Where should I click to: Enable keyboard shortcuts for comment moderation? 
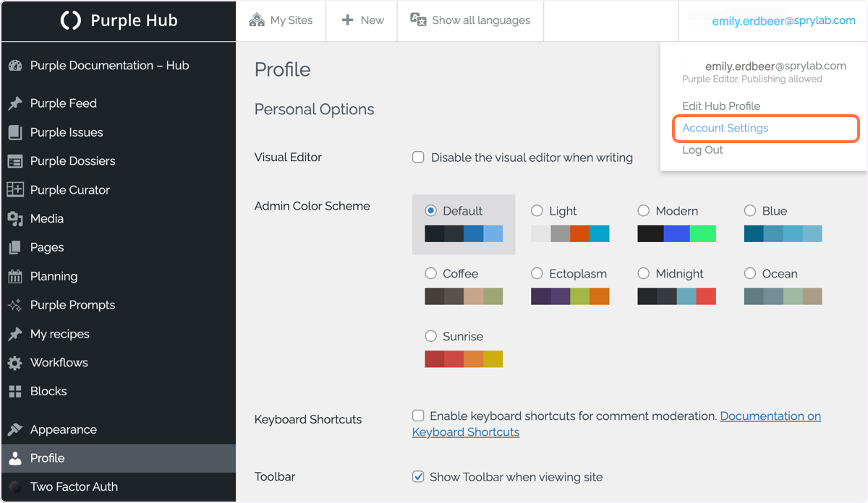coord(418,416)
